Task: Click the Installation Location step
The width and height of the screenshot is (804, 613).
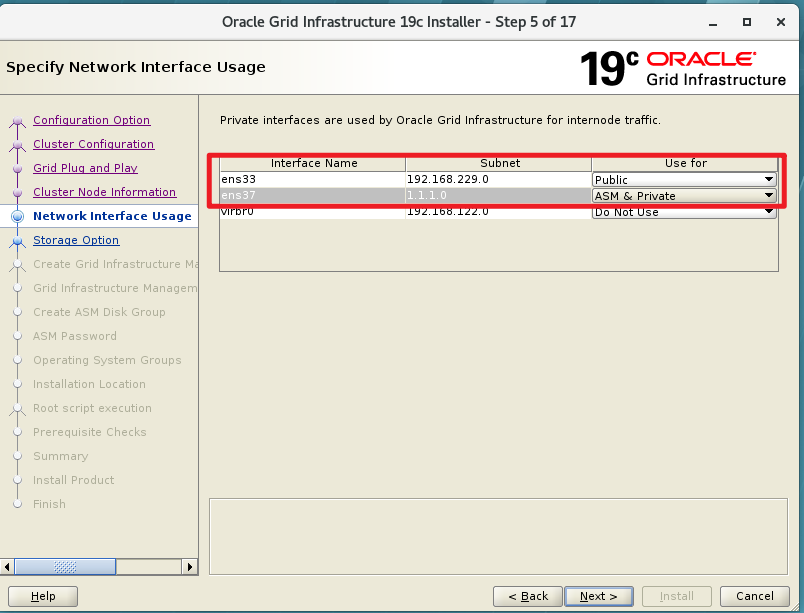Action: (89, 384)
